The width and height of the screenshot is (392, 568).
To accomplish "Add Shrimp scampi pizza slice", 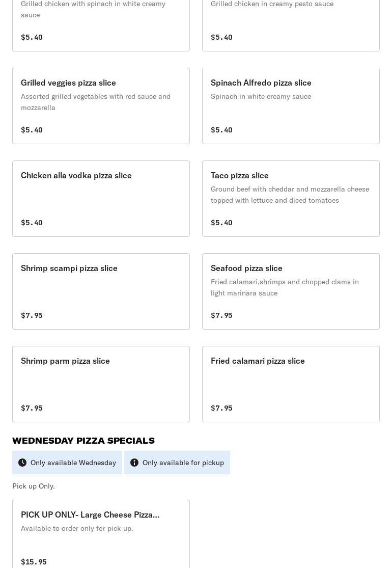I will pos(101,291).
